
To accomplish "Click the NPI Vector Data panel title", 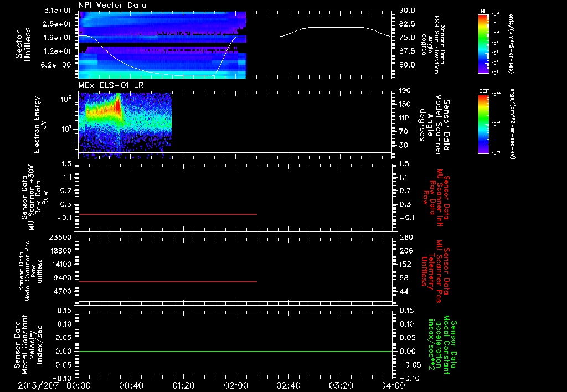I will coord(112,5).
